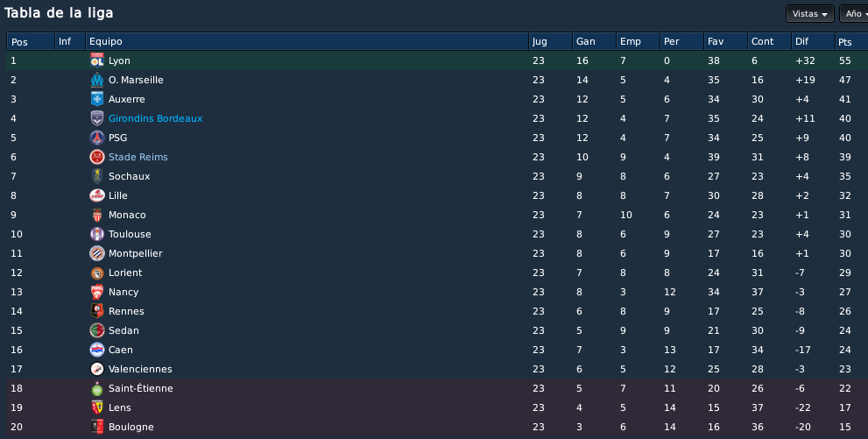Screen dimensions: 868x439
Task: Expand the Año dropdown
Action: click(854, 14)
